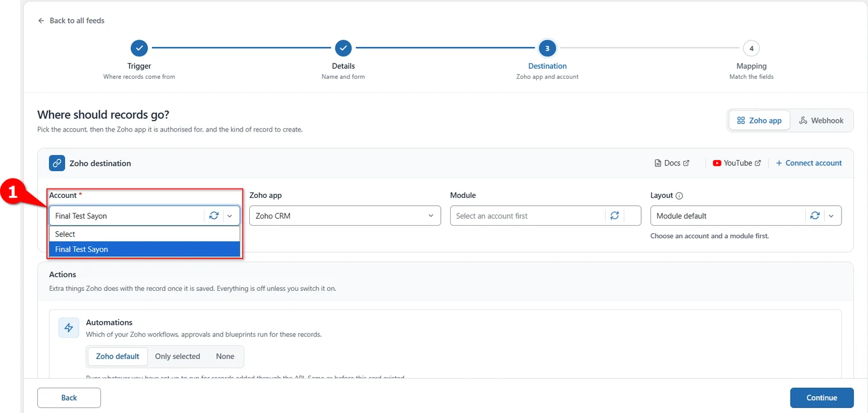Screen dimensions: 868x413
Task: Choose the 'Select' option in Account list
Action: pyautogui.click(x=144, y=234)
